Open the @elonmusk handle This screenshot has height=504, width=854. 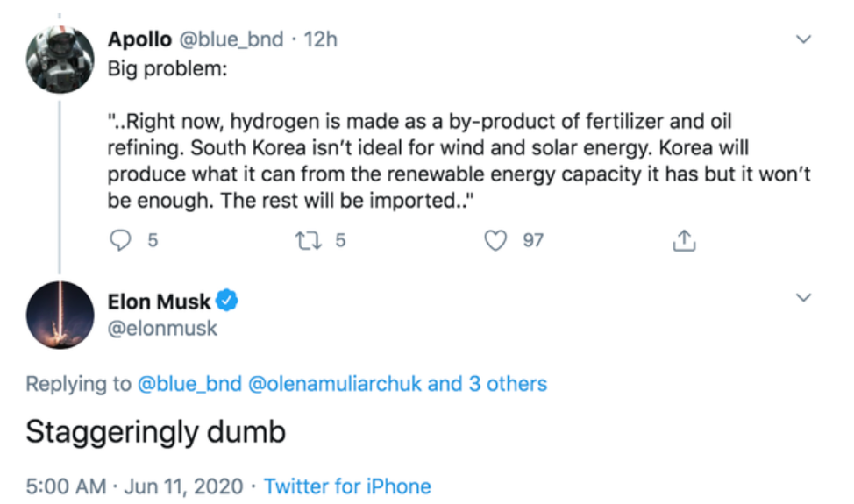pyautogui.click(x=162, y=329)
